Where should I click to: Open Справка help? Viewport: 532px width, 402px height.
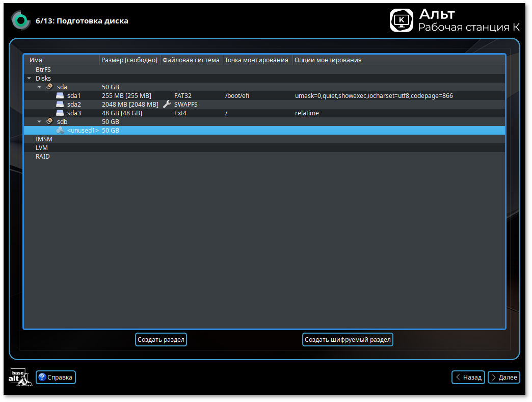56,377
